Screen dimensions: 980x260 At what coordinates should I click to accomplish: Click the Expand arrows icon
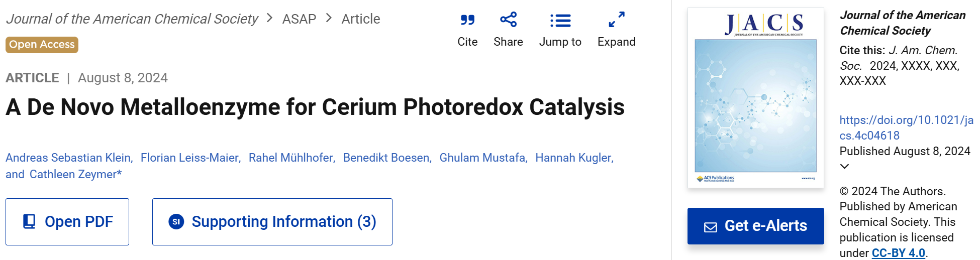(617, 20)
